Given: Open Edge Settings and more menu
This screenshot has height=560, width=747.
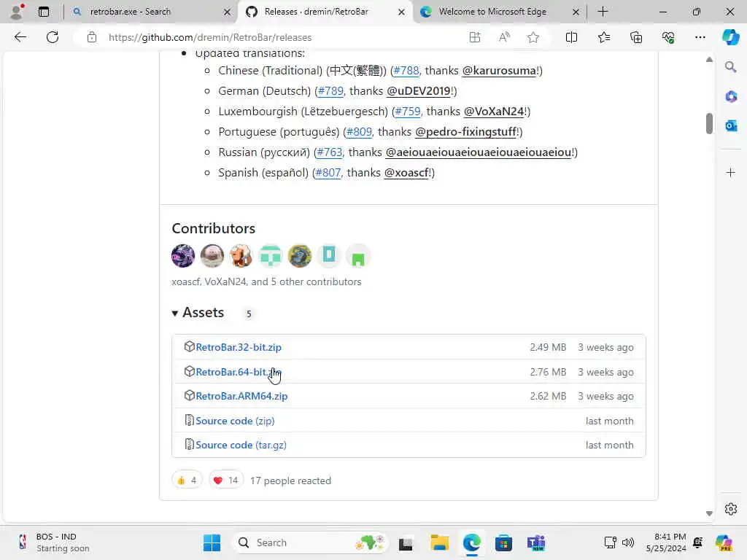Looking at the screenshot, I should tap(700, 37).
